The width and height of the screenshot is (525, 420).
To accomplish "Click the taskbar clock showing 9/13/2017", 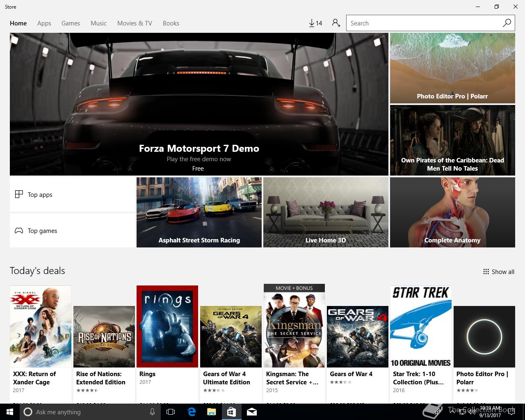I will 490,412.
